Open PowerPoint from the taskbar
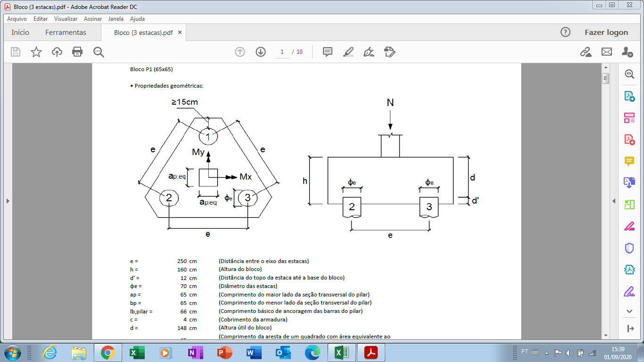This screenshot has width=644, height=362. pos(224,353)
